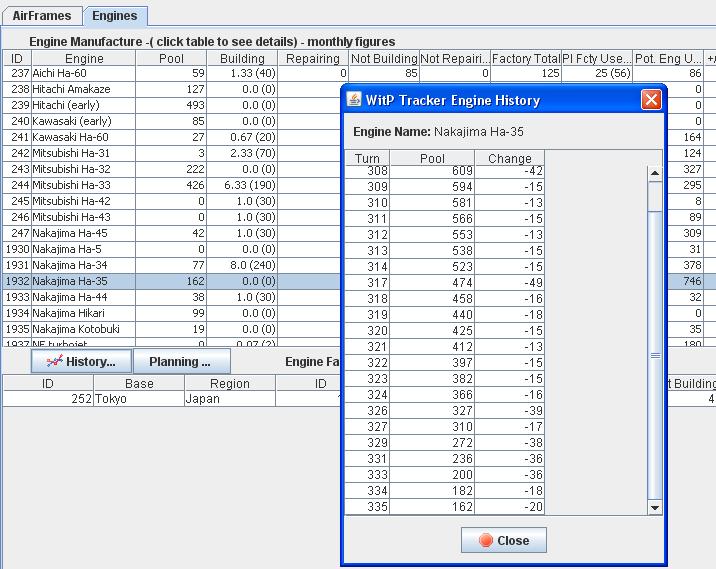
Task: Click the 25 (56) Pl Fcty Use cell
Action: pyautogui.click(x=596, y=73)
